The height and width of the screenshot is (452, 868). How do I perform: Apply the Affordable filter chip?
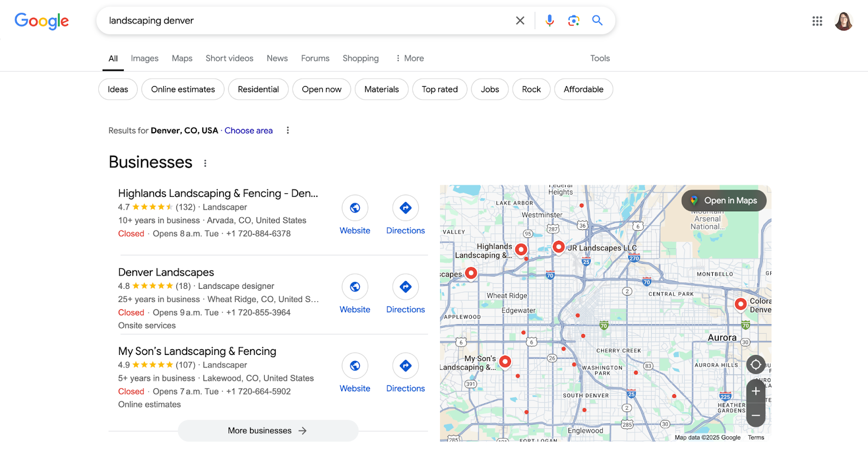coord(584,89)
